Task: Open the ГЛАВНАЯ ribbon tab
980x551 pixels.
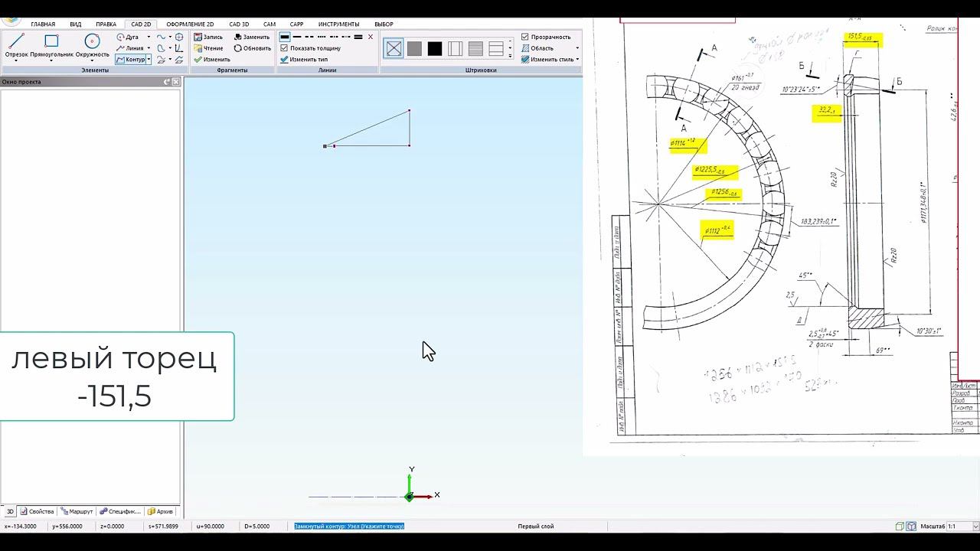Action: tap(43, 24)
